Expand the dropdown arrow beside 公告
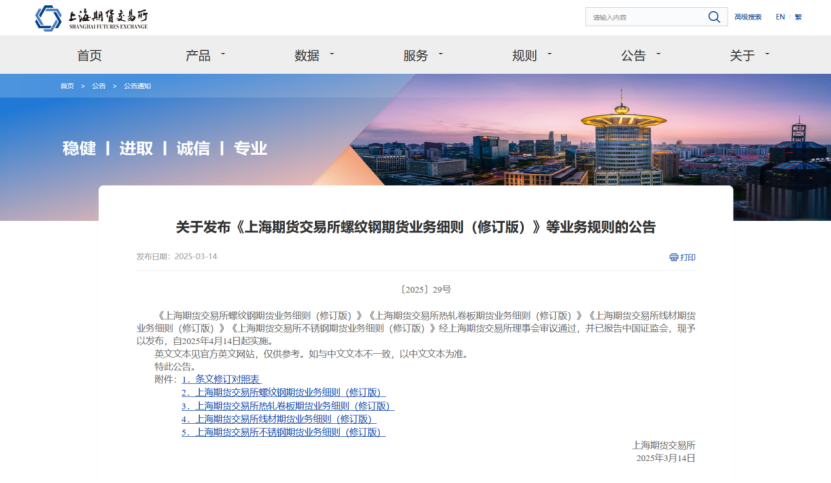The width and height of the screenshot is (831, 483). [x=658, y=54]
